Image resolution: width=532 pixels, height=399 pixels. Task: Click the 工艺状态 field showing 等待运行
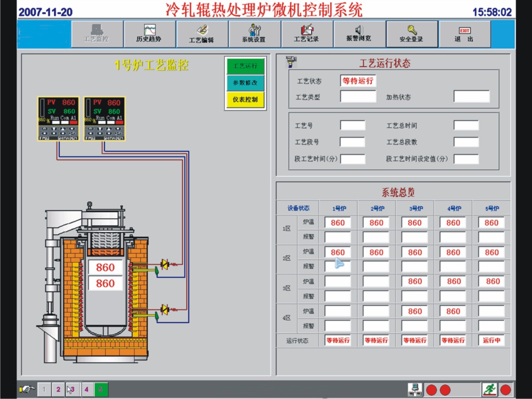point(358,81)
